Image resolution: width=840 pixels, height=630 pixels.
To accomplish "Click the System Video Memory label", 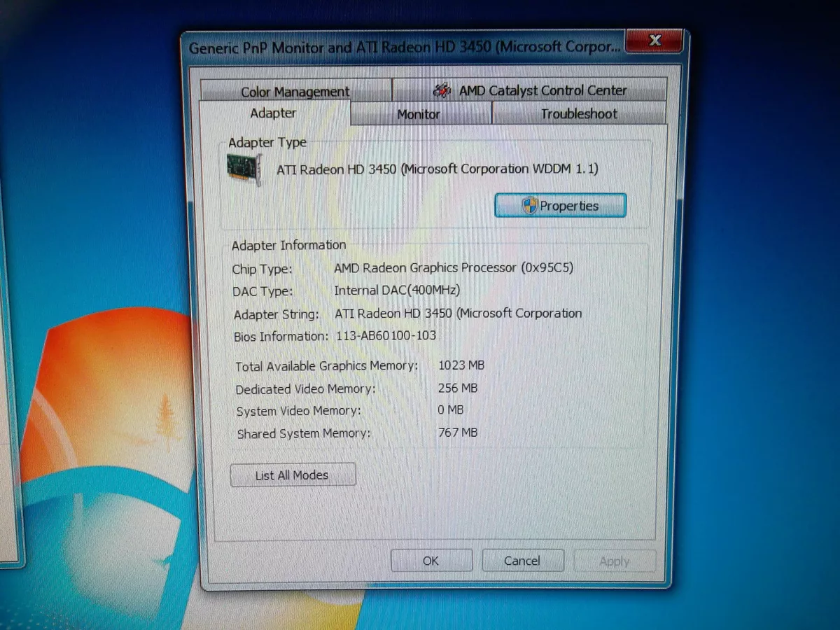I will pos(299,411).
